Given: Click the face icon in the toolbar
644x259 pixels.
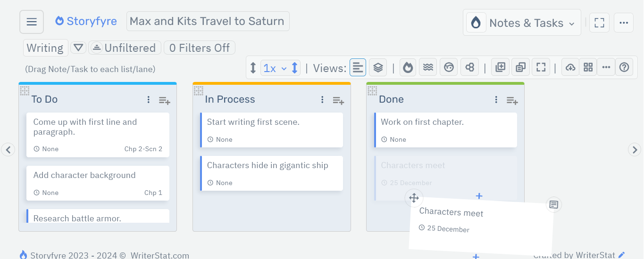Looking at the screenshot, I should click(x=449, y=67).
